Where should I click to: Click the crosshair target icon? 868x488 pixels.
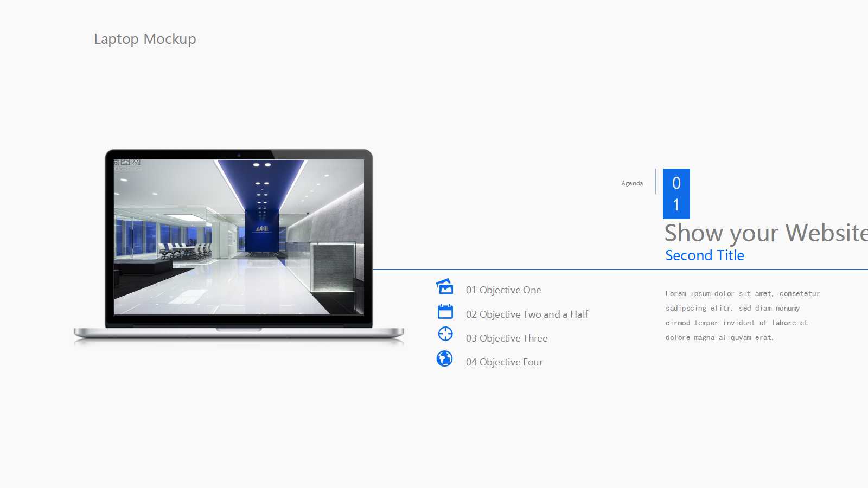445,334
